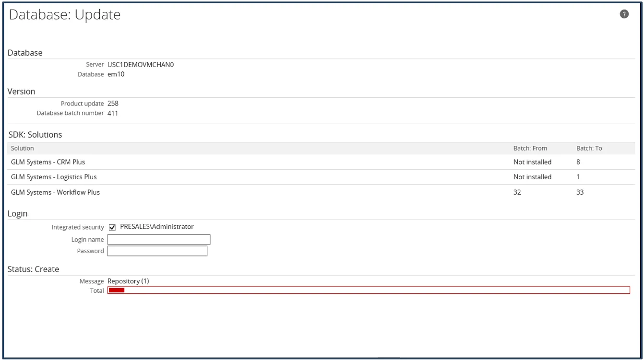
Task: Click the Batch: To column header
Action: pos(589,148)
